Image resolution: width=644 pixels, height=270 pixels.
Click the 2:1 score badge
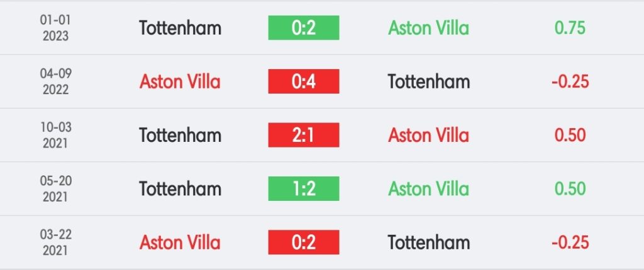pyautogui.click(x=304, y=135)
